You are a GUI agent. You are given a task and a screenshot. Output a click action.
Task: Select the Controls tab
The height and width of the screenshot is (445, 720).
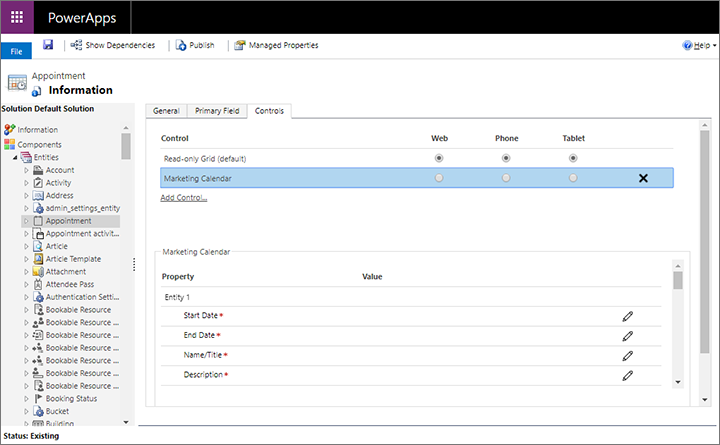tap(269, 111)
